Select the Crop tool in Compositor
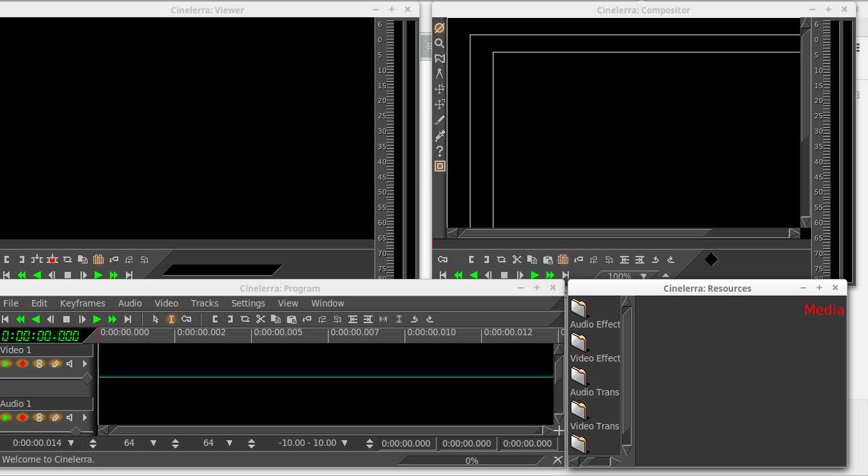The image size is (868, 476). tap(439, 120)
